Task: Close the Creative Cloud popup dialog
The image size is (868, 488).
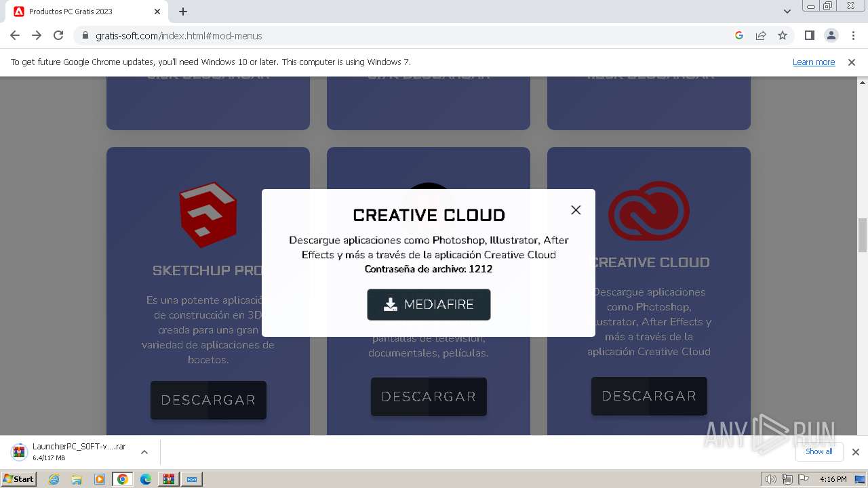Action: point(576,210)
